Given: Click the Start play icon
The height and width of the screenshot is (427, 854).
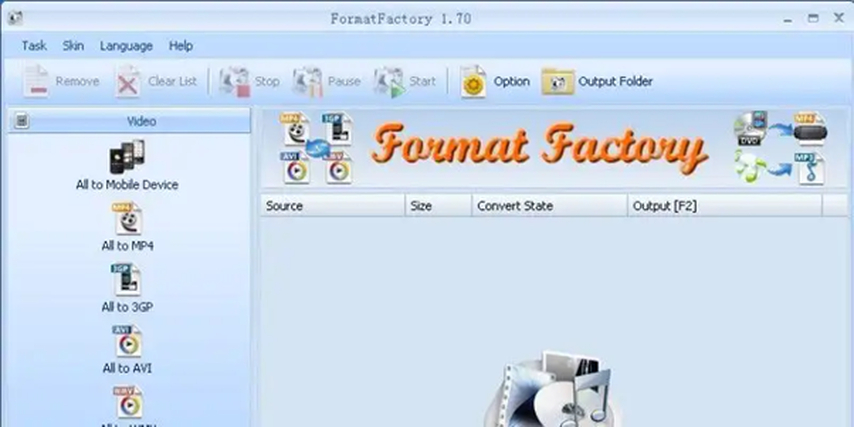Looking at the screenshot, I should [389, 82].
